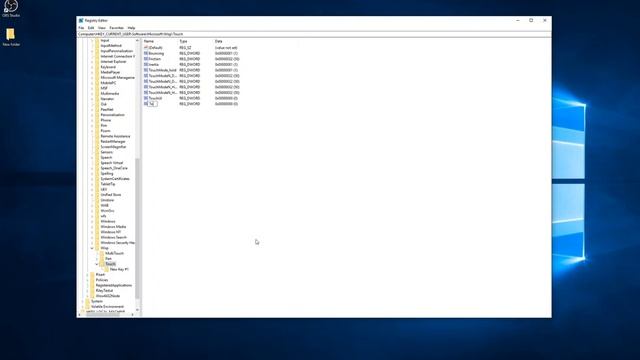
Task: Select the Microsoft Management Console key
Action: coord(118,78)
